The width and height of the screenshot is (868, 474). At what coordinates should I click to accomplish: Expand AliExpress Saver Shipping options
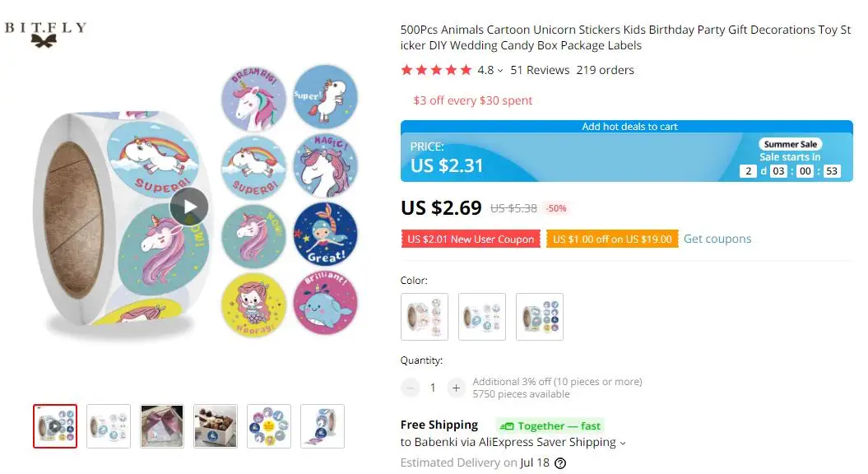tap(622, 443)
